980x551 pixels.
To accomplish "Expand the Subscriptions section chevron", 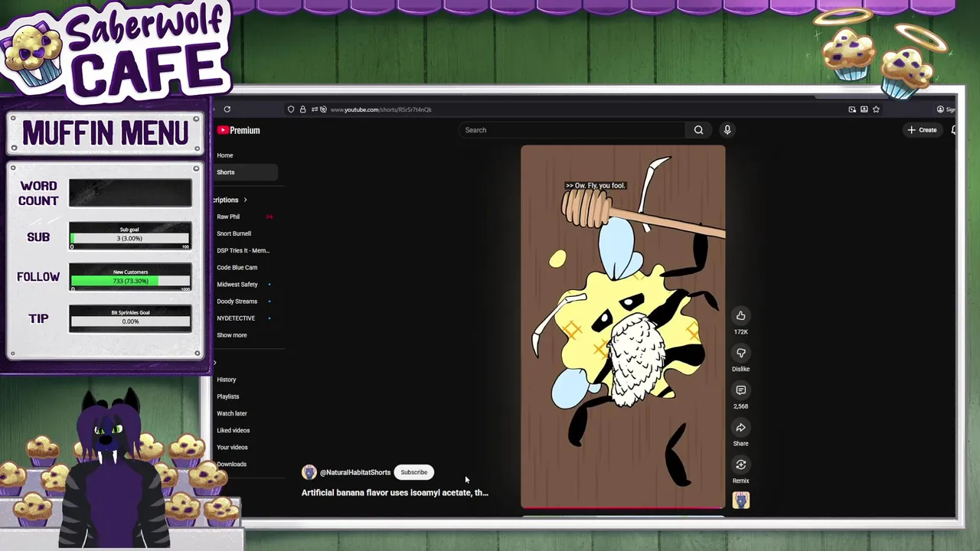I will [245, 200].
